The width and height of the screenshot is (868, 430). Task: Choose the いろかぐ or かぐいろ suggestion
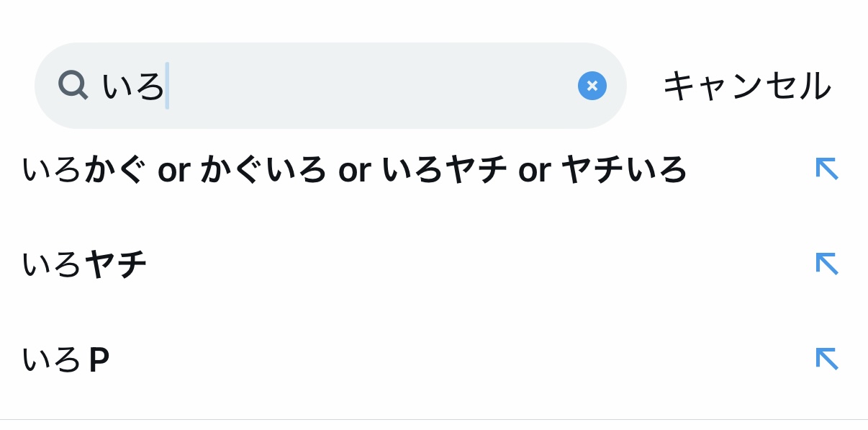[354, 170]
